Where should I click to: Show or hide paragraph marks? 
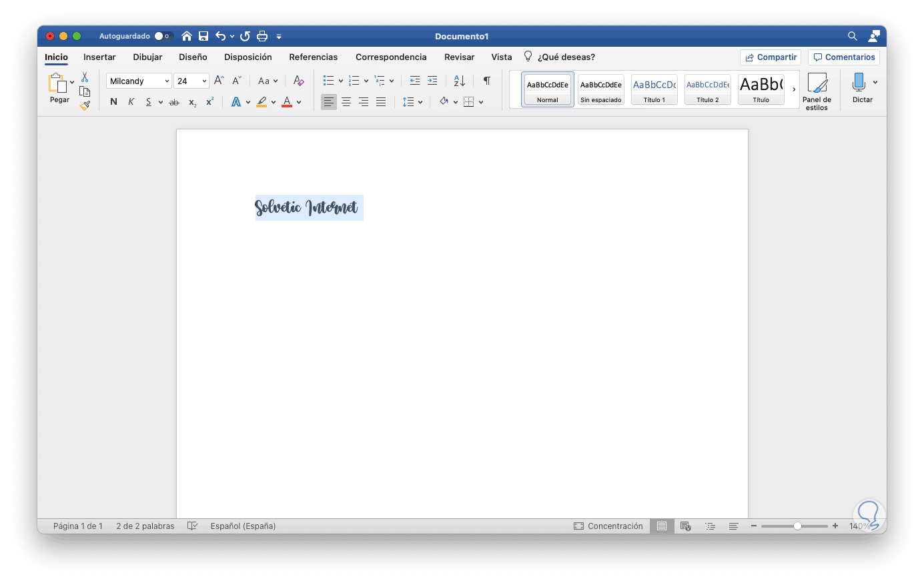[x=487, y=81]
